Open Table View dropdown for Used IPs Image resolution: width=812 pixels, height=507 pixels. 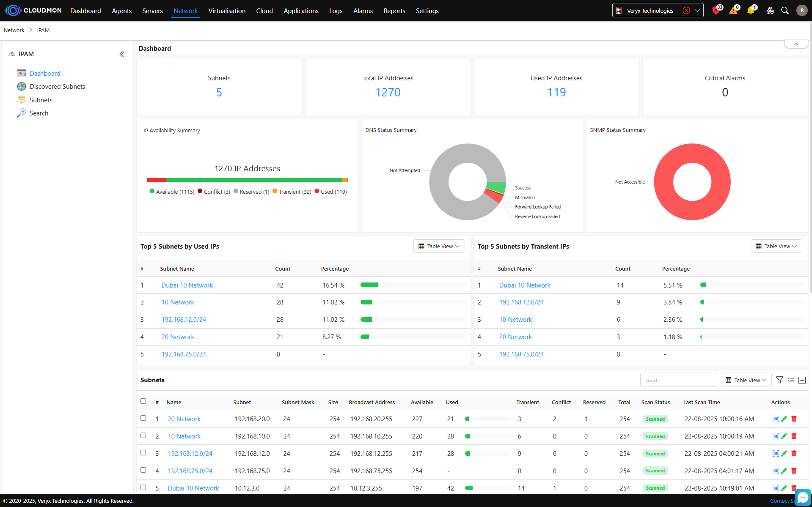point(439,246)
